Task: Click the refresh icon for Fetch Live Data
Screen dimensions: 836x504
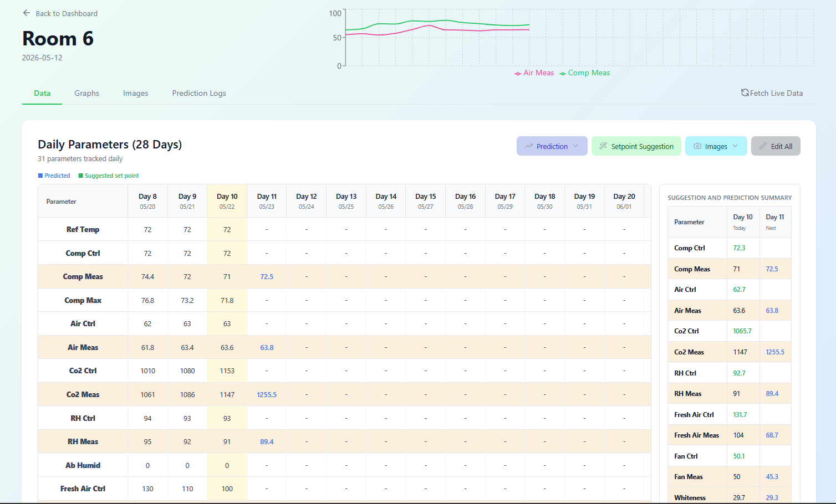Action: (745, 92)
